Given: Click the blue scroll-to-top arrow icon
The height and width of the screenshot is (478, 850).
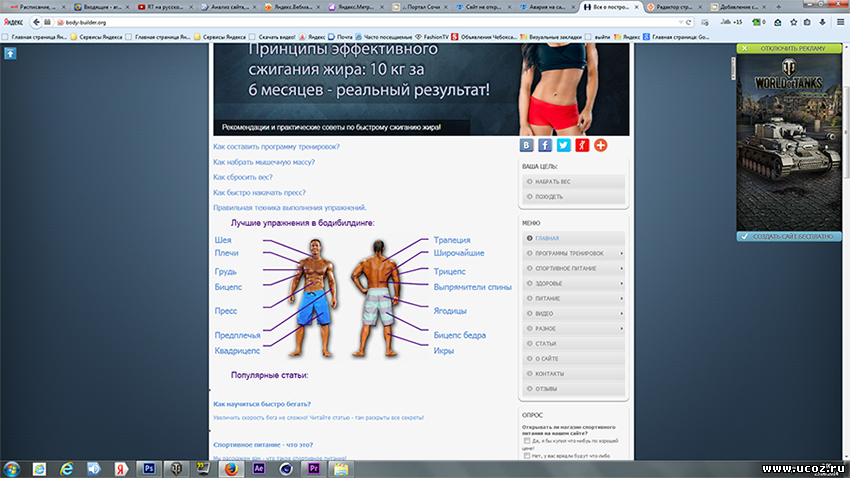Looking at the screenshot, I should (10, 53).
